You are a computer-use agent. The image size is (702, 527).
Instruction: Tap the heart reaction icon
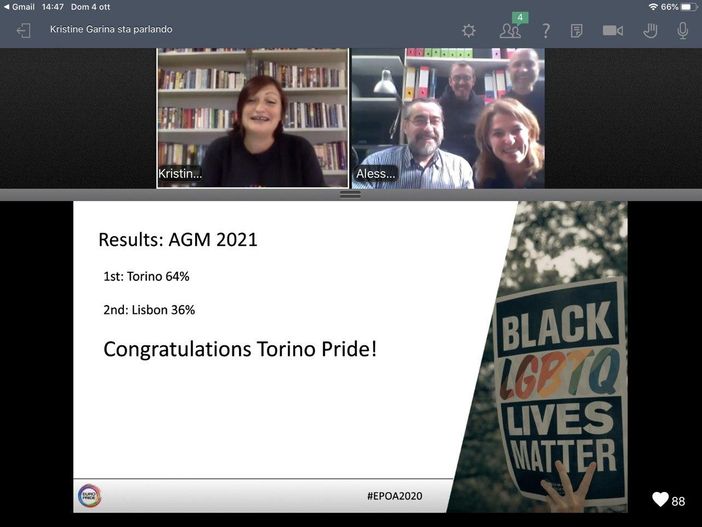click(660, 500)
